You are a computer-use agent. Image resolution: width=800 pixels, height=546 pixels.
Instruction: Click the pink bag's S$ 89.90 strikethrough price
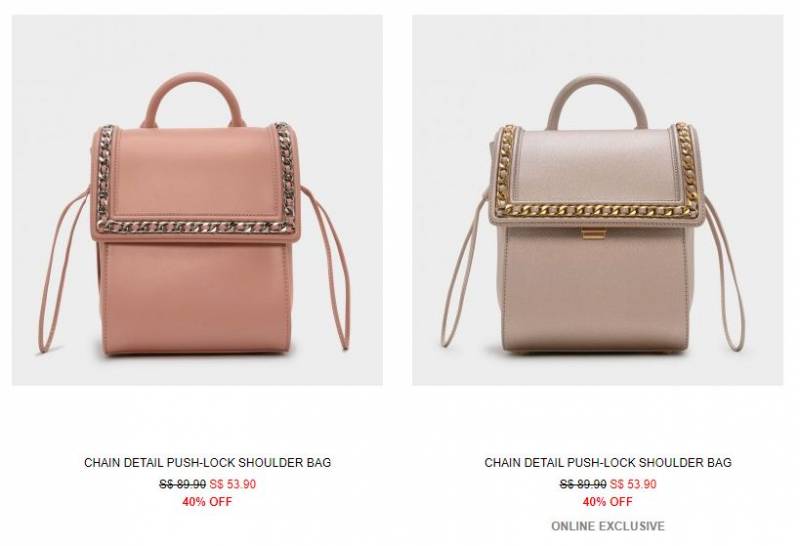(182, 484)
